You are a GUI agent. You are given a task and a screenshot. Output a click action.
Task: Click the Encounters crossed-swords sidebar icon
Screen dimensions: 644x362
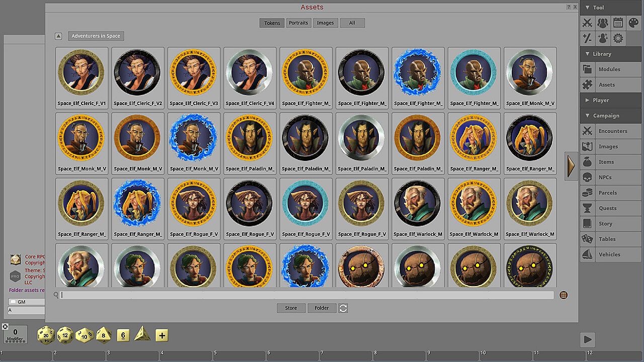[x=587, y=131]
